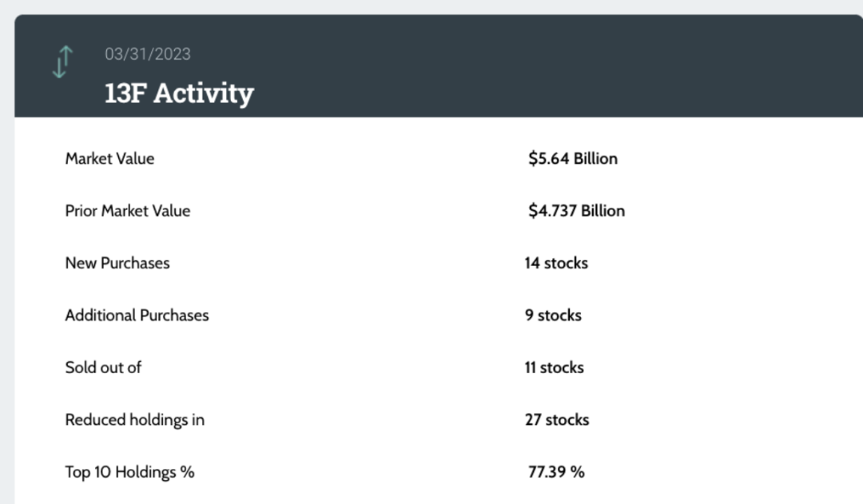This screenshot has height=504, width=863.
Task: Open the 27 stocks reduced holdings
Action: (x=556, y=419)
